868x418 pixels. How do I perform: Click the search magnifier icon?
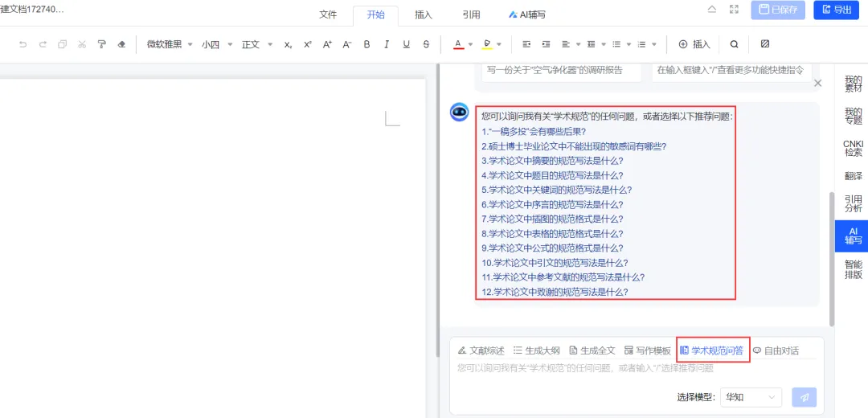tap(734, 44)
